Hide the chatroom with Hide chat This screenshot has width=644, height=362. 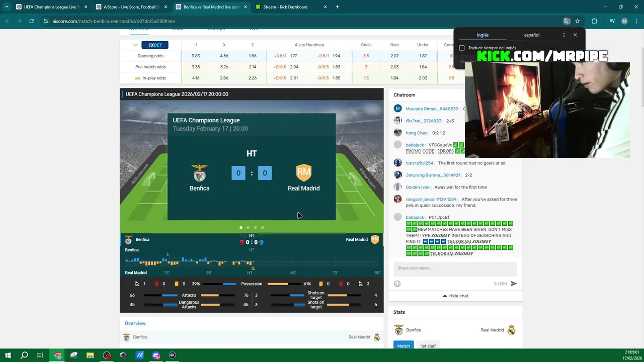[455, 296]
